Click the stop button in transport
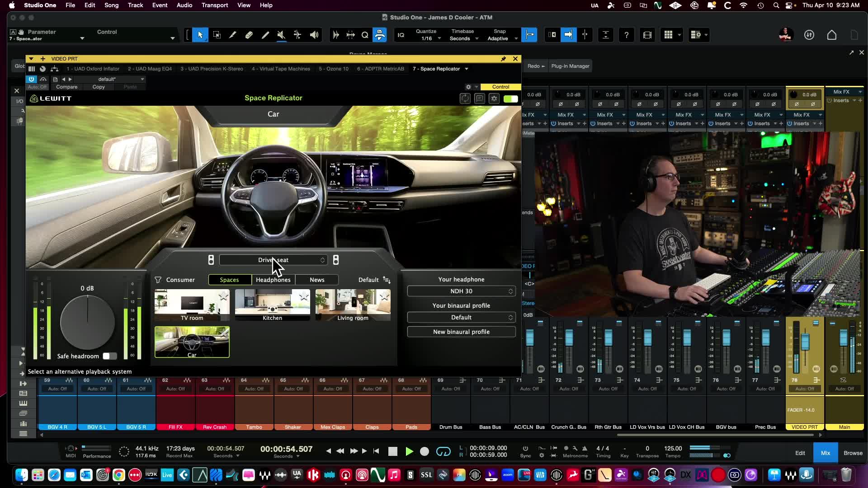Screen dimensions: 868x488 393,451
